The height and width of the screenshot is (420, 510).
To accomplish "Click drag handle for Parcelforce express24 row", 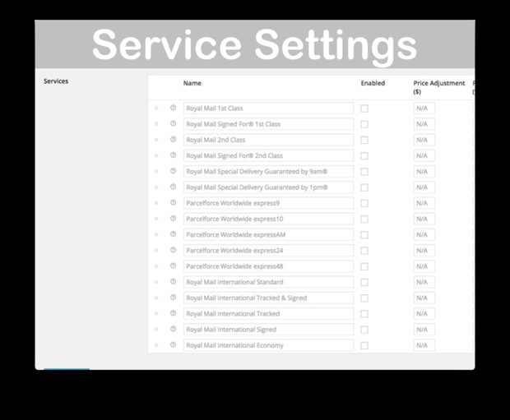I will (x=156, y=251).
